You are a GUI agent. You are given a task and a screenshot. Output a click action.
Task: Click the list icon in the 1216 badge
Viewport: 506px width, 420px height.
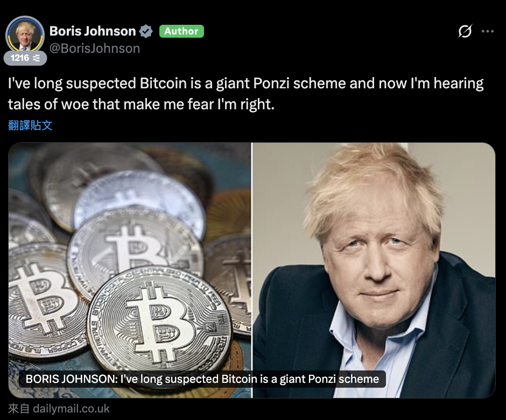[x=37, y=58]
